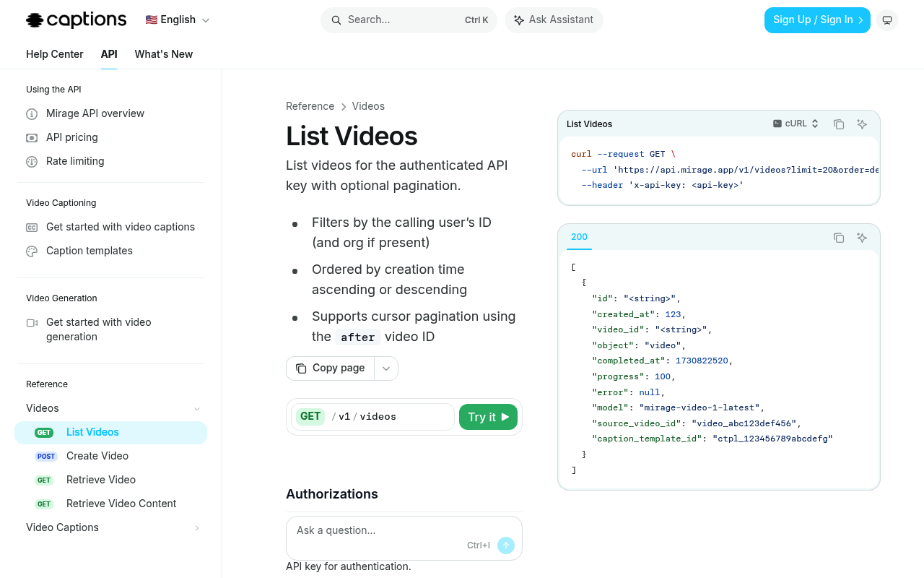The width and height of the screenshot is (924, 578).
Task: Click the GET v1/videos endpoint path
Action: 372,417
